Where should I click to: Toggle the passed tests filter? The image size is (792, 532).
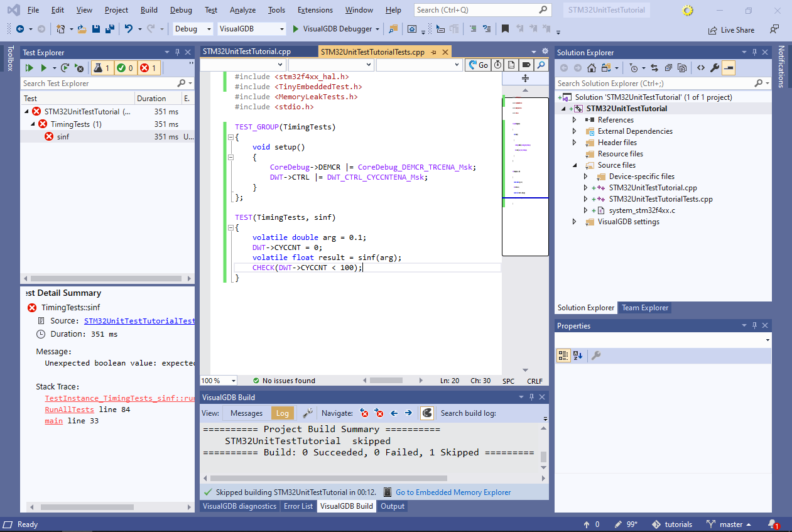pos(125,68)
